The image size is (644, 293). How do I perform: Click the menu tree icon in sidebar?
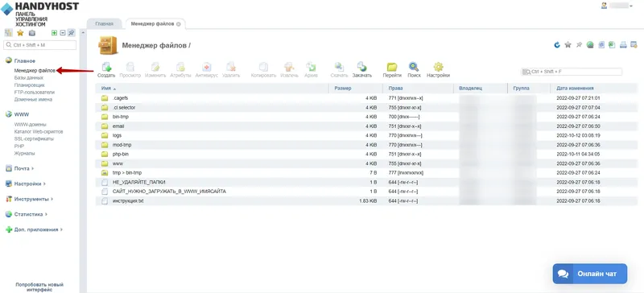click(x=8, y=33)
